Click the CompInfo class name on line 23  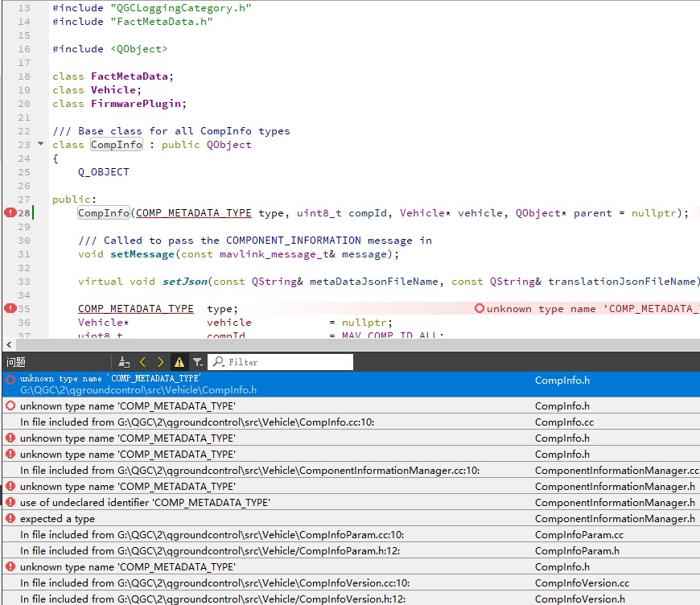coord(117,144)
